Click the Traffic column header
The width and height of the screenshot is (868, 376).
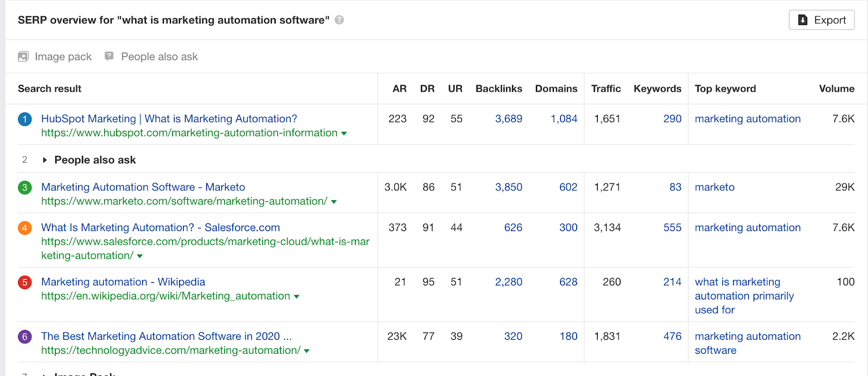605,88
